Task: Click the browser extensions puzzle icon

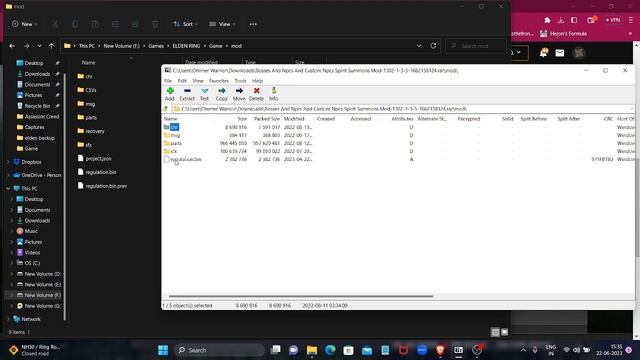Action: (547, 20)
